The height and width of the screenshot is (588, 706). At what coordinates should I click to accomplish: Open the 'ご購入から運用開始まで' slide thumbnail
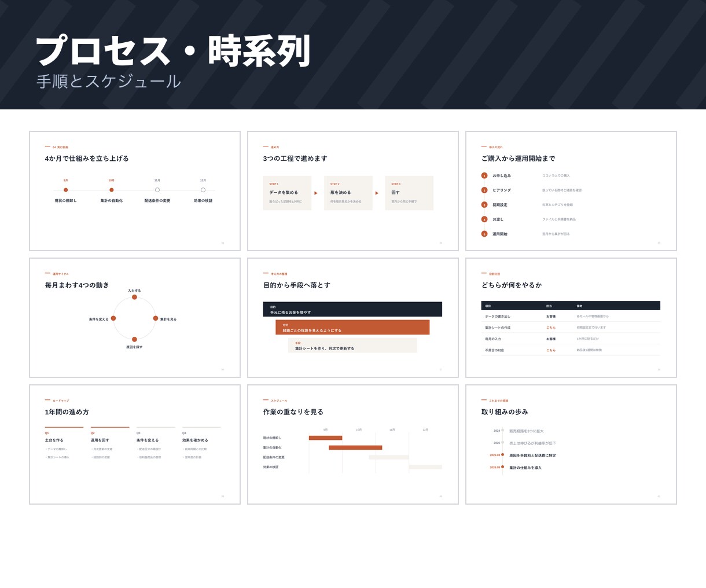click(571, 191)
